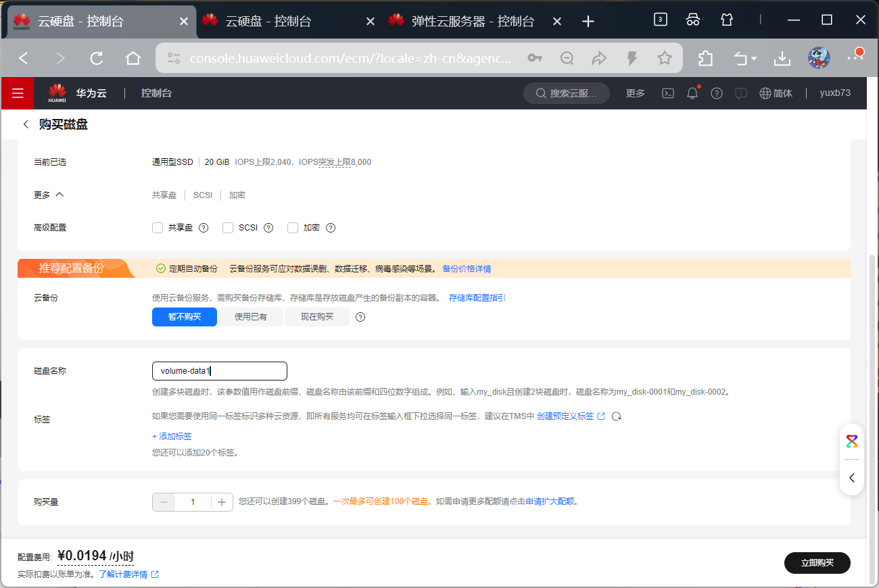Click the browser address bar URL
879x588 pixels.
351,59
